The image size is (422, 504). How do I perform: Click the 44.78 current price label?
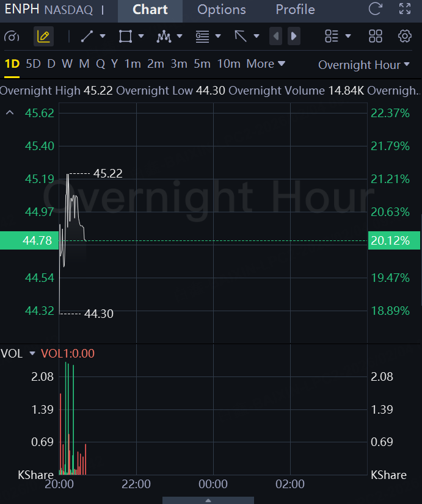pos(29,240)
